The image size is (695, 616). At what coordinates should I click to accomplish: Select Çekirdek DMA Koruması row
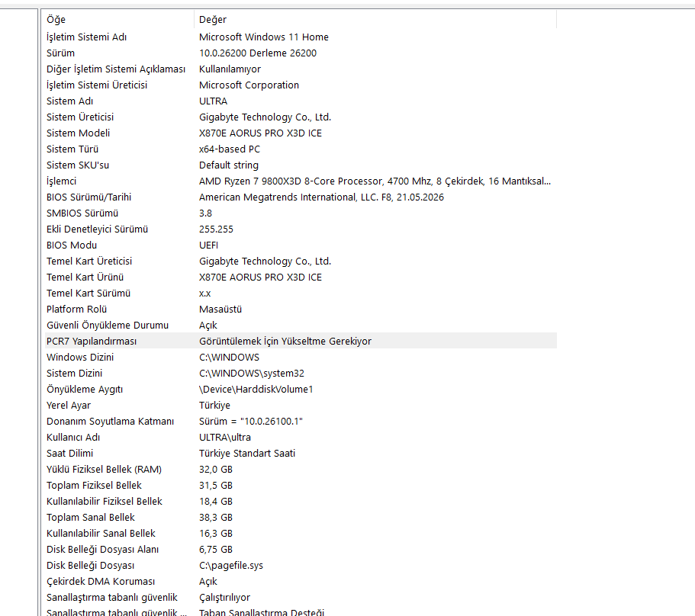tap(301, 582)
